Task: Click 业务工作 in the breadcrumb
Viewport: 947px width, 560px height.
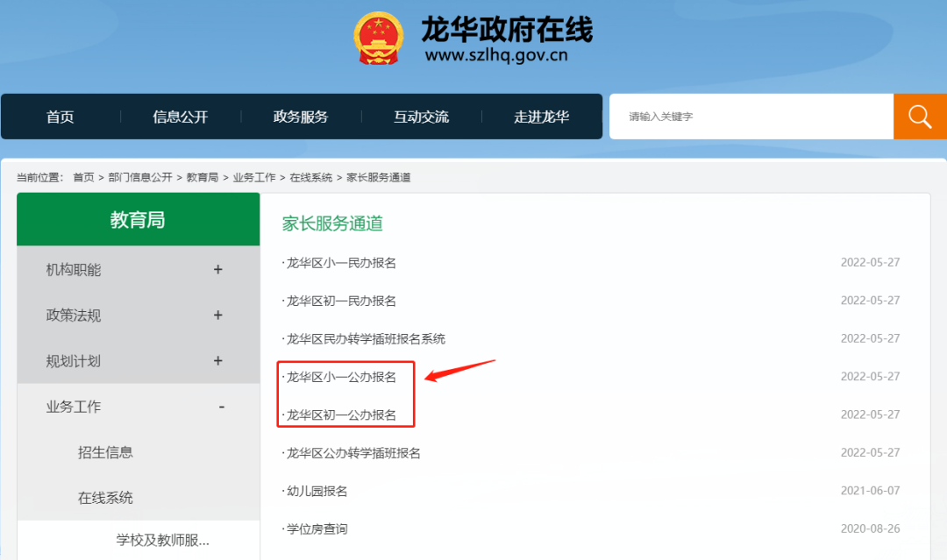Action: point(254,177)
